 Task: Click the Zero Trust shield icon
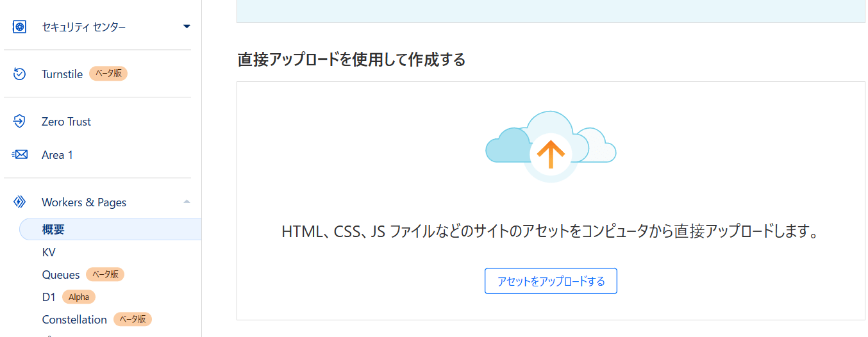tap(20, 121)
